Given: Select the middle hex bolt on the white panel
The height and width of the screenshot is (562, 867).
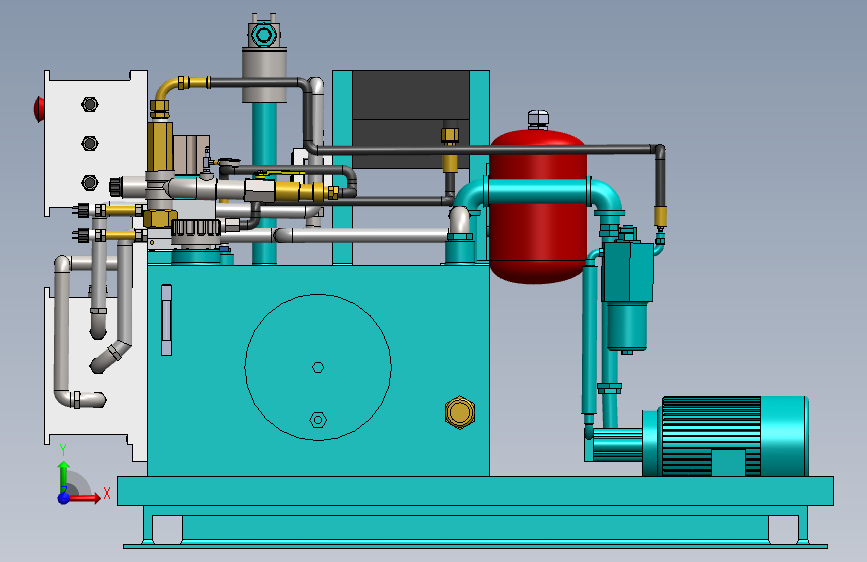Looking at the screenshot, I should tap(90, 143).
